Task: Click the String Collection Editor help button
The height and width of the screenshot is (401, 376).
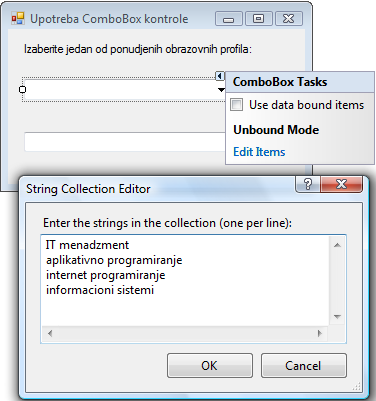Action: [308, 184]
